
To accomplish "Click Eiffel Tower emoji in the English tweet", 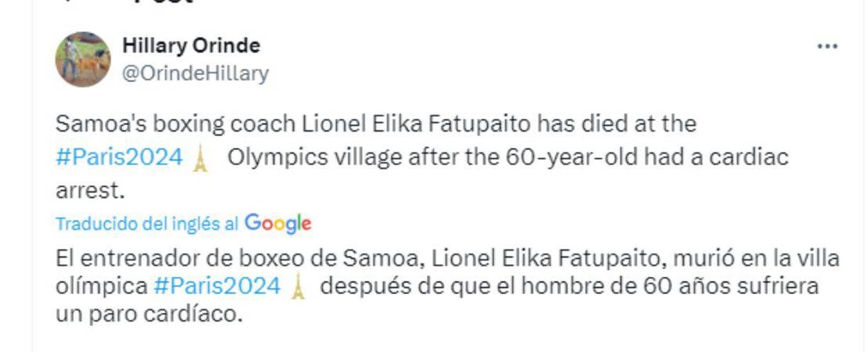I will pos(201,159).
